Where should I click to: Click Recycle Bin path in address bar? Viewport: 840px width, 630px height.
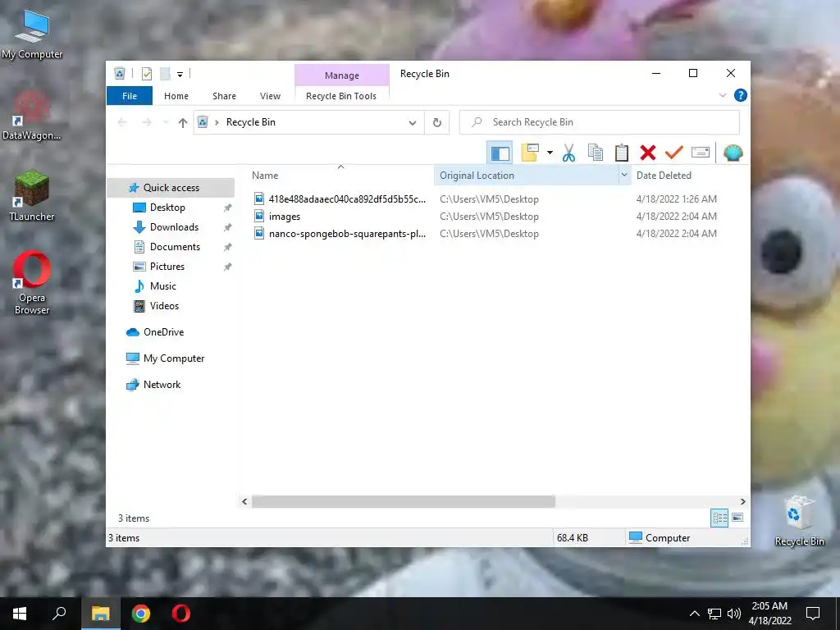pos(251,122)
